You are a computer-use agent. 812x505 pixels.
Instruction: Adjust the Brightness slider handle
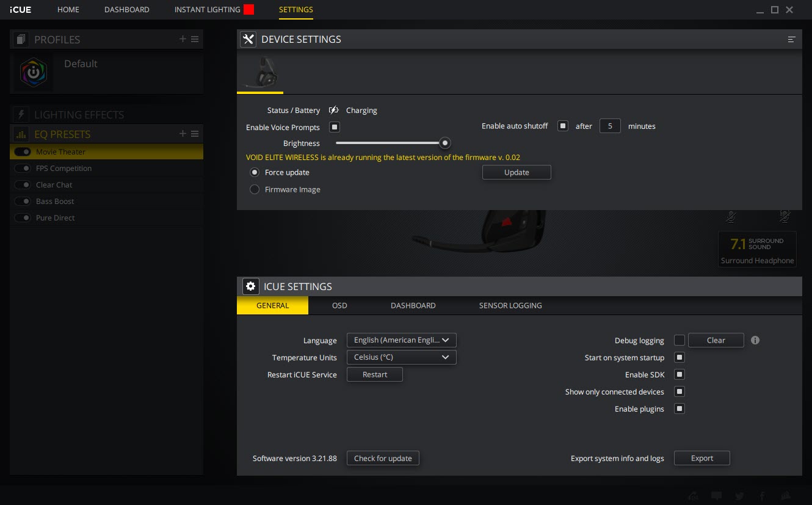(x=446, y=143)
